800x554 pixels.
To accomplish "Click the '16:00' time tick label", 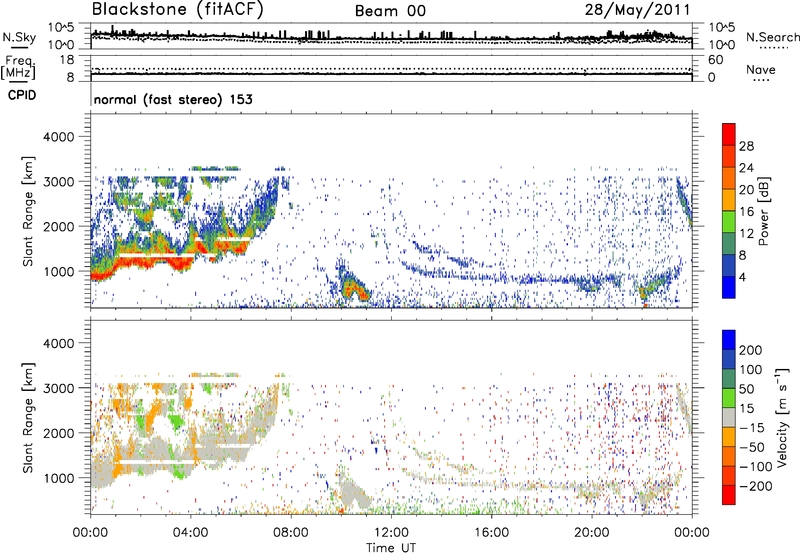I will 491,533.
